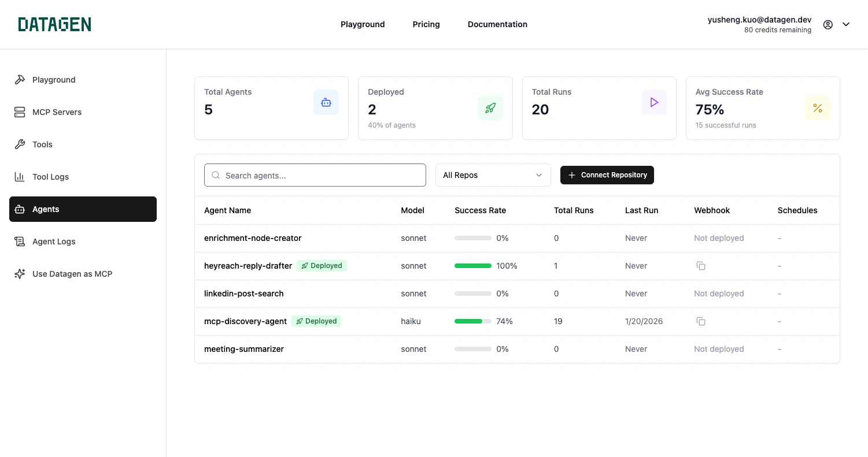
Task: Open the linkedin-post-search agent
Action: [x=244, y=293]
